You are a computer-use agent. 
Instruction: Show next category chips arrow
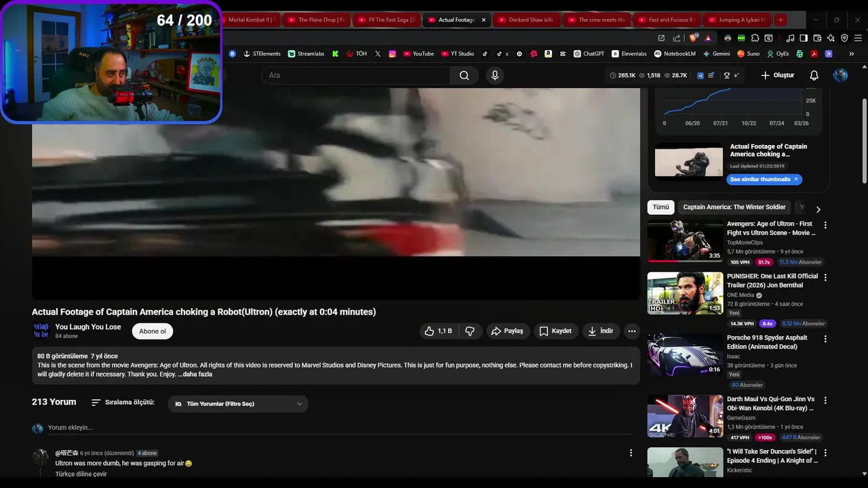(818, 209)
